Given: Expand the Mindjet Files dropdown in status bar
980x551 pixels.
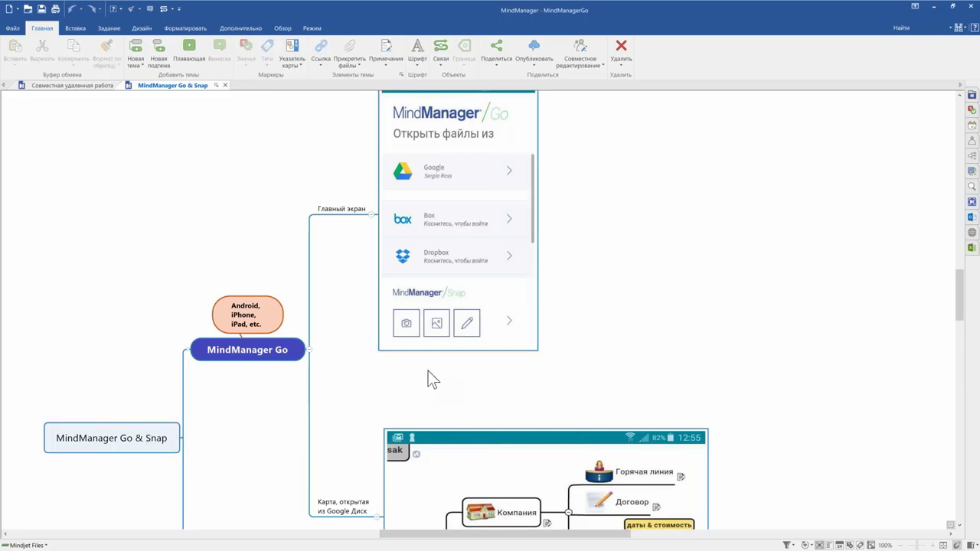Looking at the screenshot, I should (x=46, y=545).
